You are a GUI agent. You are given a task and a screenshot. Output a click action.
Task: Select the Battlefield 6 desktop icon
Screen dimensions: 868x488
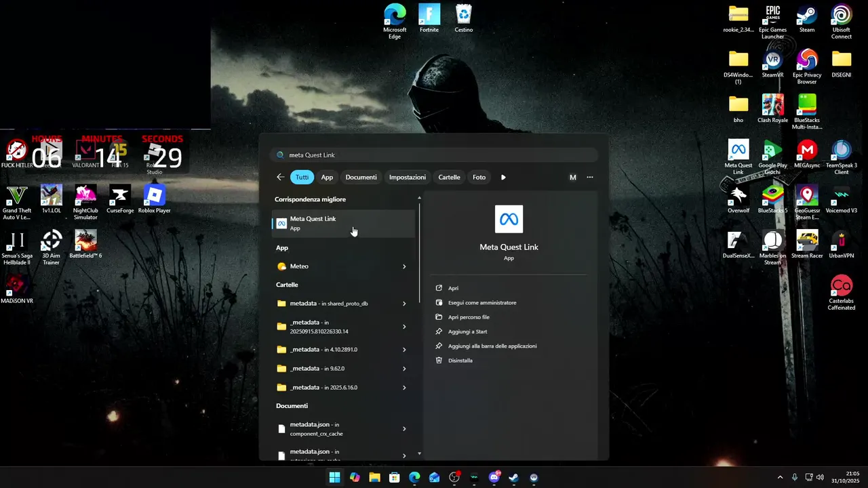tap(85, 244)
